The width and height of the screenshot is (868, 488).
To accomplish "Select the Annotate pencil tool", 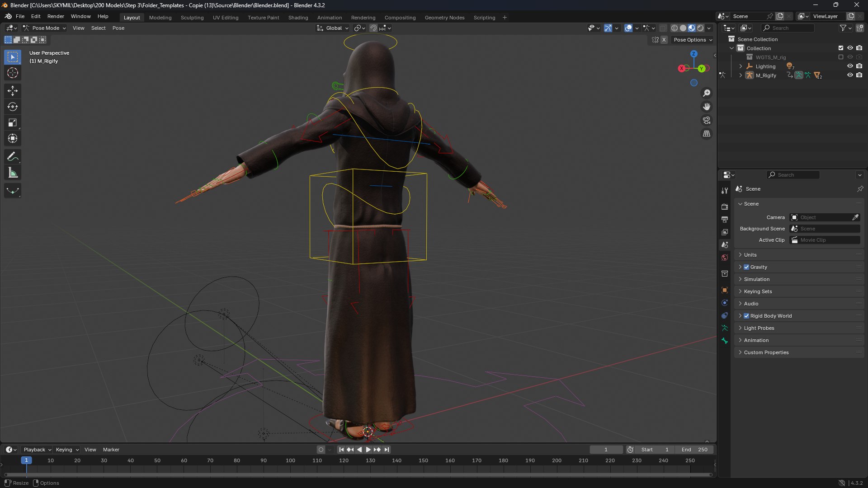I will click(x=13, y=157).
